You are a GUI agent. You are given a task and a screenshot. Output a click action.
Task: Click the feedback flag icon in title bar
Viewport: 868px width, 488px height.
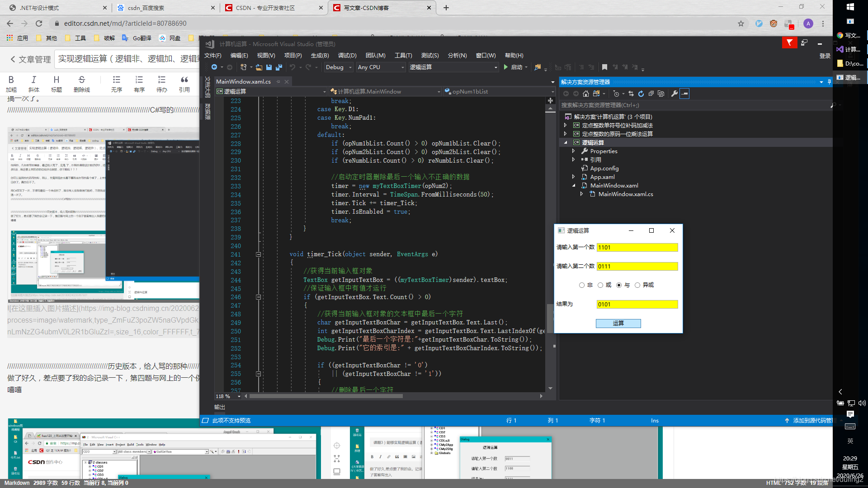click(789, 42)
